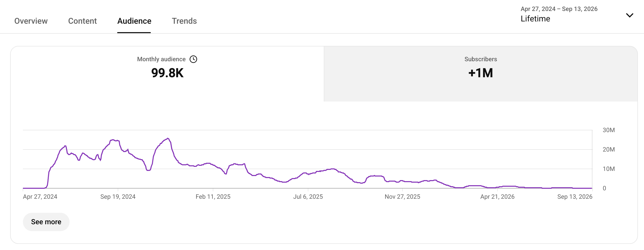Click the +1M subscribers value

point(481,73)
